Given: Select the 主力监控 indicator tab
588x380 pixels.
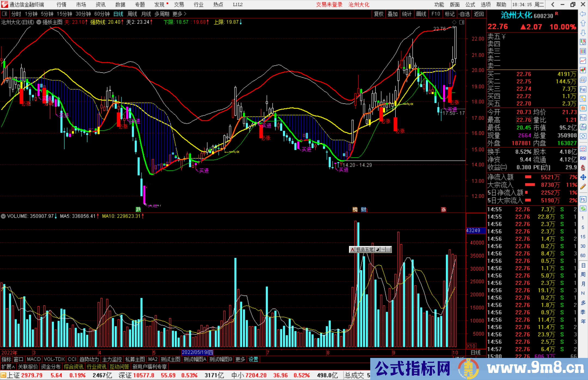Looking at the screenshot, I should (112, 359).
